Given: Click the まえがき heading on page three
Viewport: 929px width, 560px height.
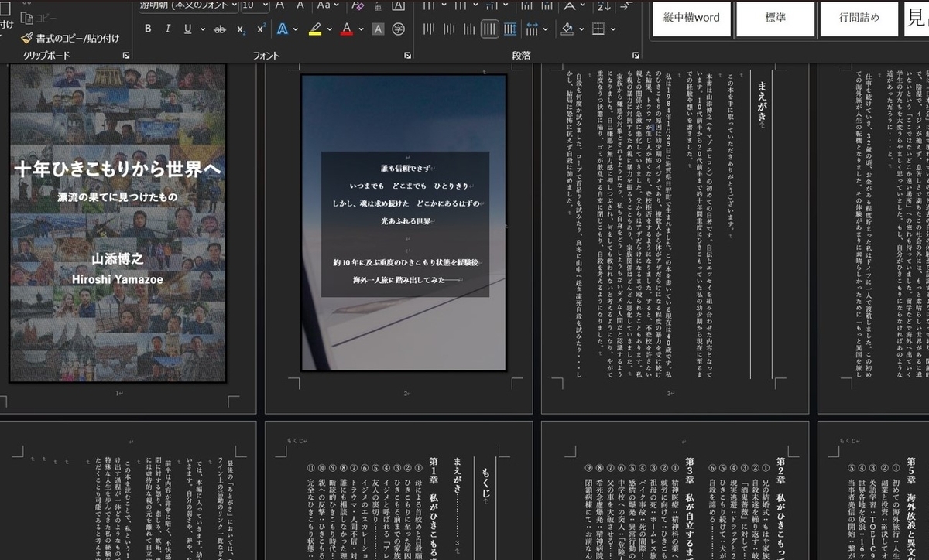Looking at the screenshot, I should click(x=763, y=104).
